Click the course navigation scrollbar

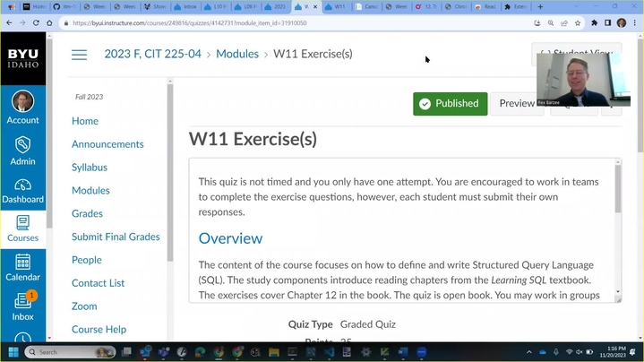click(169, 173)
